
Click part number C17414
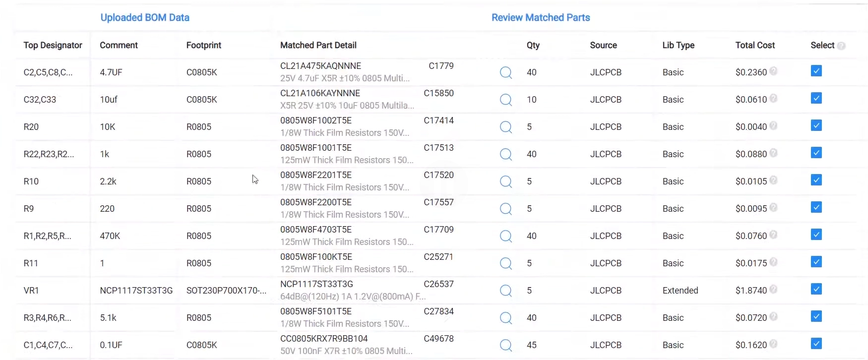[438, 120]
